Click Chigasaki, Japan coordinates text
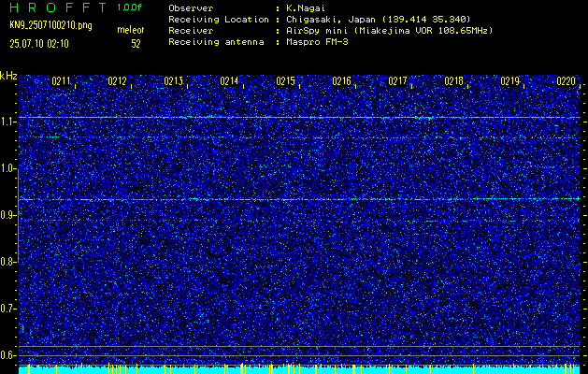588x374 pixels. [x=378, y=20]
